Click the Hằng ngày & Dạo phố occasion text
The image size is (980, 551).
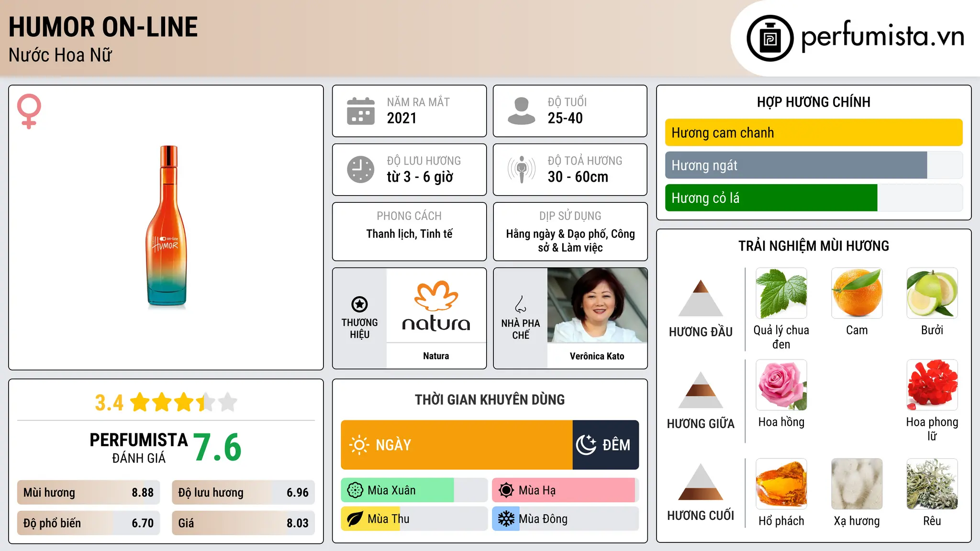[x=570, y=241]
